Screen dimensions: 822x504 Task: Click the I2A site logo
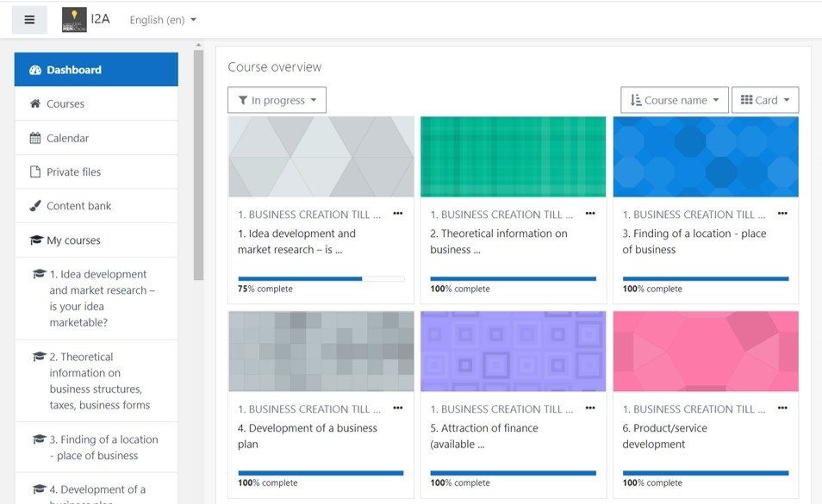pyautogui.click(x=74, y=19)
